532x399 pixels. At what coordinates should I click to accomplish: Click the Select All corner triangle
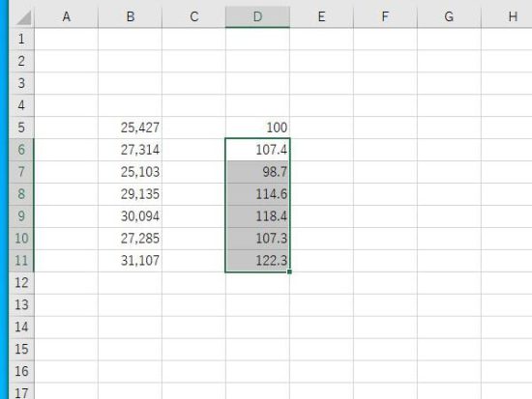[x=24, y=17]
